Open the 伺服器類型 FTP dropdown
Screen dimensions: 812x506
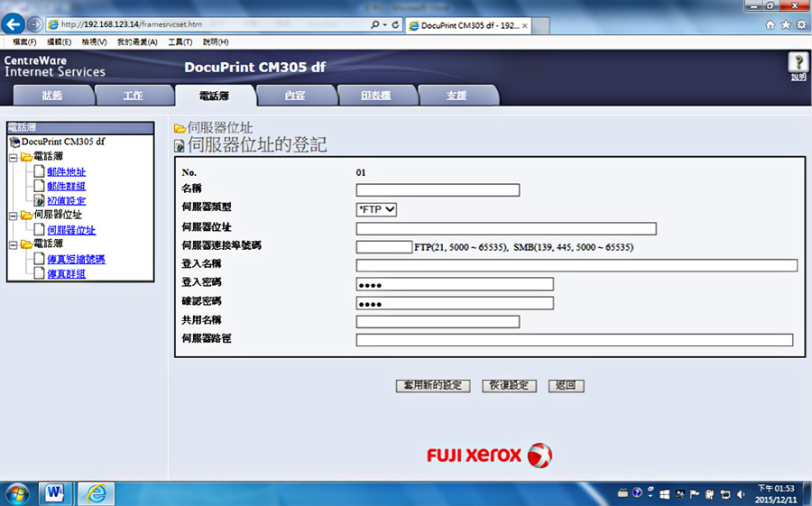tap(376, 209)
